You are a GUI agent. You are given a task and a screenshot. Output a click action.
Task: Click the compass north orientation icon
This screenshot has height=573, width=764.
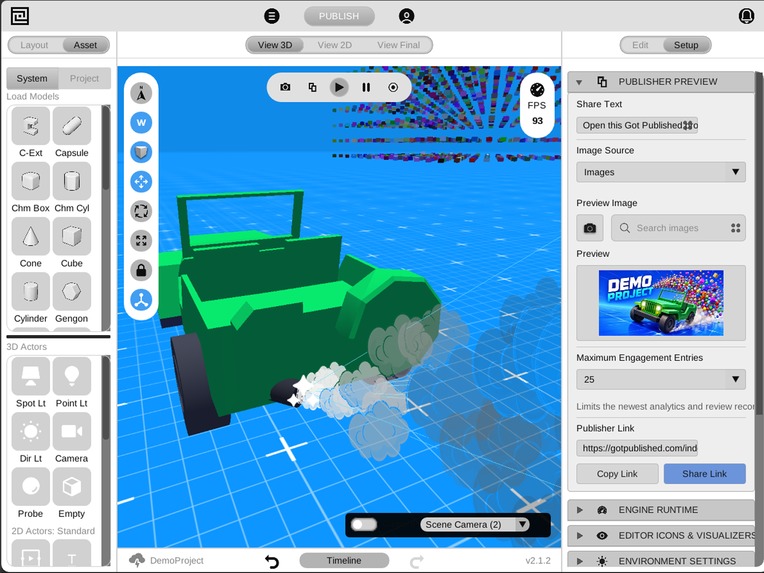click(x=141, y=93)
